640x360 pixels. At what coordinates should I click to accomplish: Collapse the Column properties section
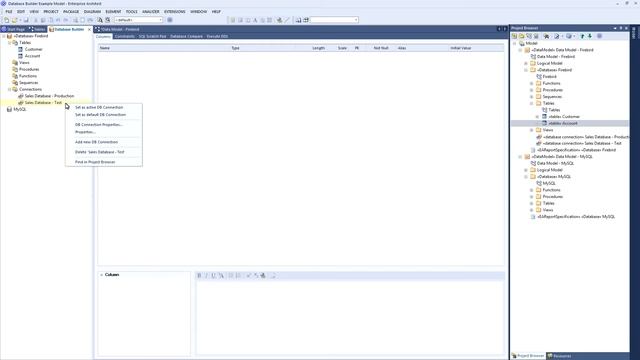[102, 275]
